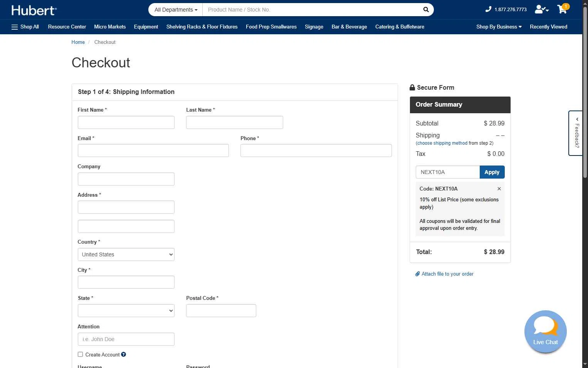Click the phone number 1.877.276.7773
588x368 pixels.
click(510, 10)
